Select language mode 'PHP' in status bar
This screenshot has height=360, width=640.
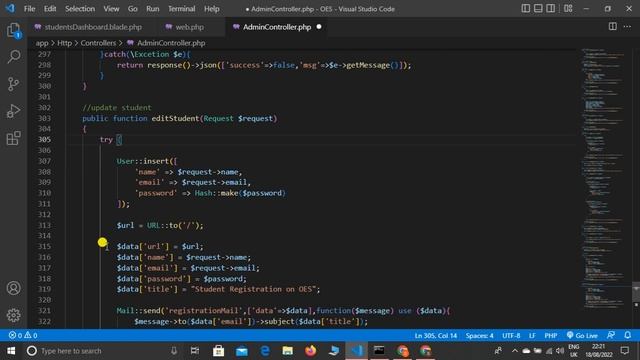(551, 336)
